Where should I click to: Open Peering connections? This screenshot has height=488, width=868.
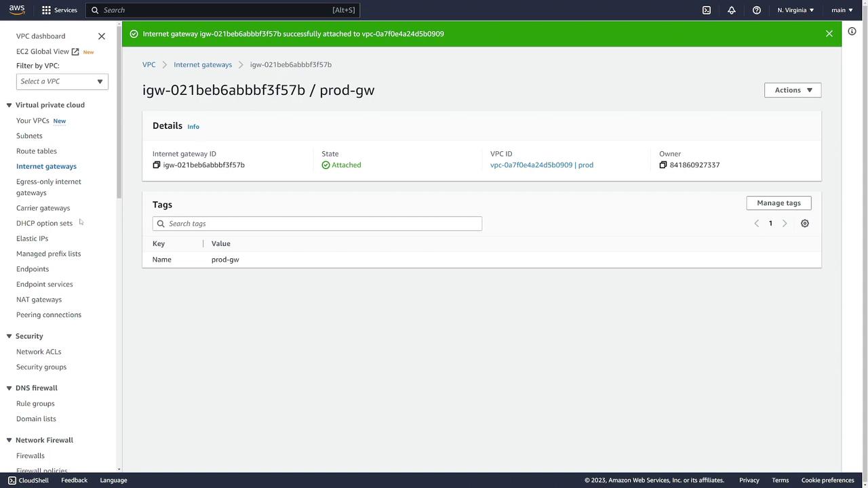[x=49, y=314]
